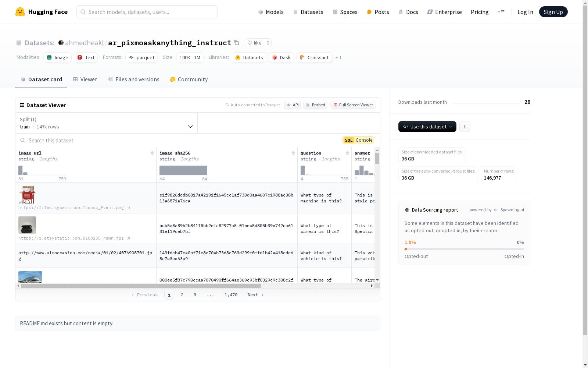
Task: Open Tacoma_Event.png external link icon
Action: [129, 208]
